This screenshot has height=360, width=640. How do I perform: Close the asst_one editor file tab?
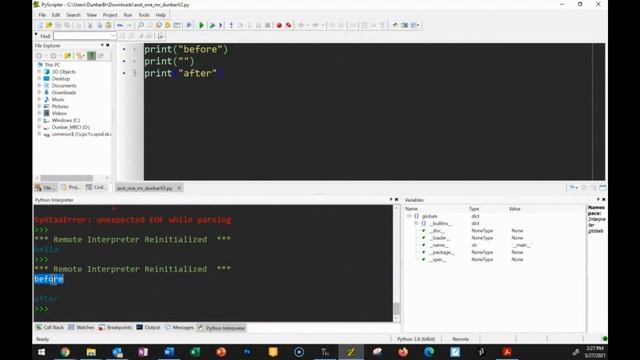[179, 188]
